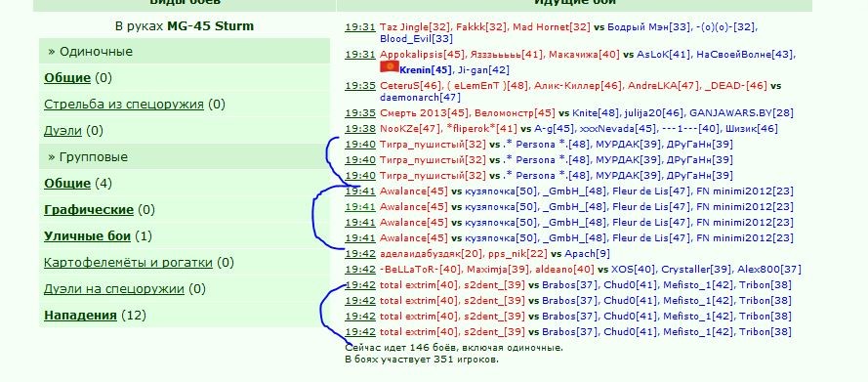Open Дуэли на спецоружии link
Image resolution: width=868 pixels, height=382 pixels.
tap(113, 289)
